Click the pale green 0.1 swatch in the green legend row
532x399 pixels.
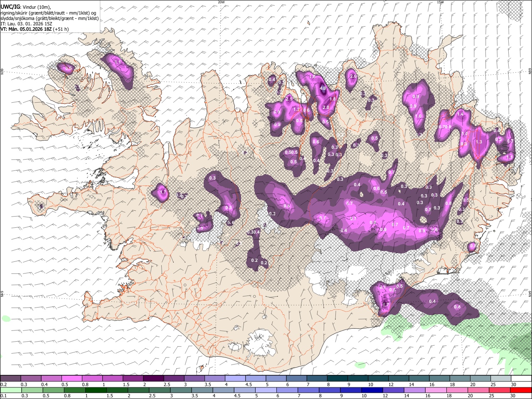[x=10, y=390]
